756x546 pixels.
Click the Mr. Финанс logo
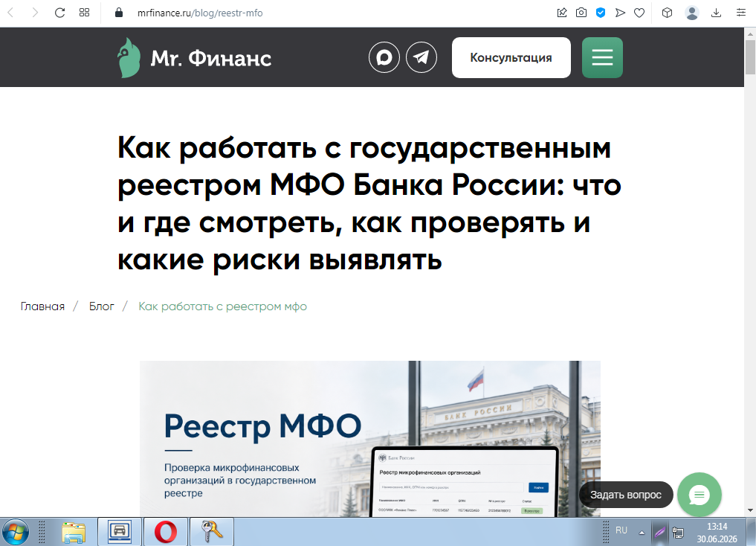point(195,58)
